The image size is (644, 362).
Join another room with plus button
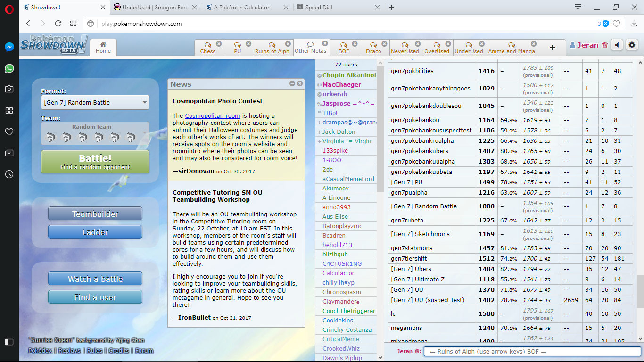tap(553, 47)
